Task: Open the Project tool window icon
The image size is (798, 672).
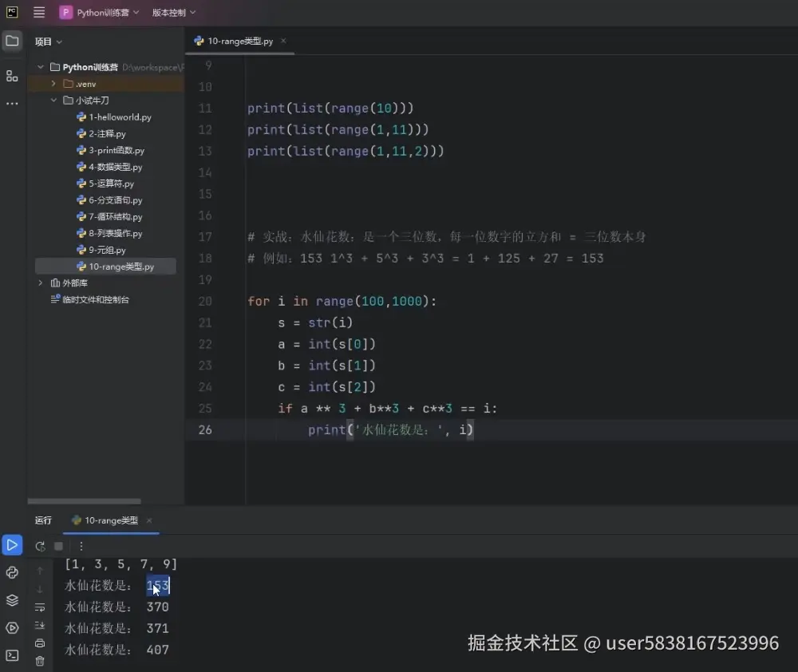Action: click(12, 41)
